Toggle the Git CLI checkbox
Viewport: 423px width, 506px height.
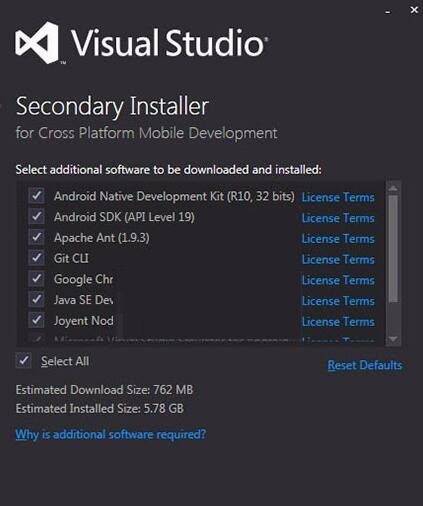pyautogui.click(x=36, y=258)
